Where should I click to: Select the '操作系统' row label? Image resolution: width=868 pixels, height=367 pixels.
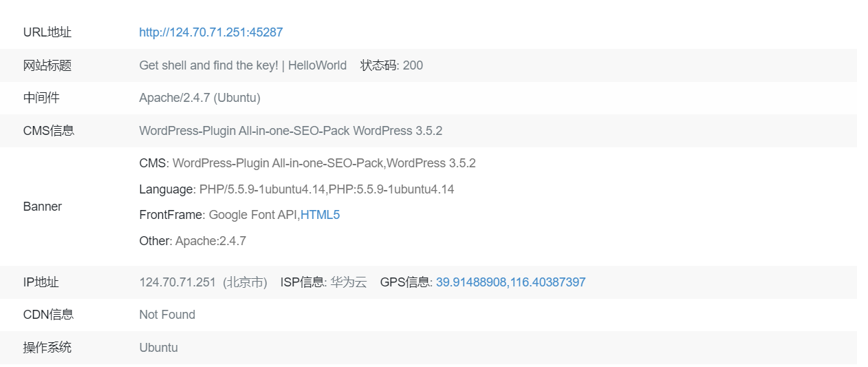(47, 348)
